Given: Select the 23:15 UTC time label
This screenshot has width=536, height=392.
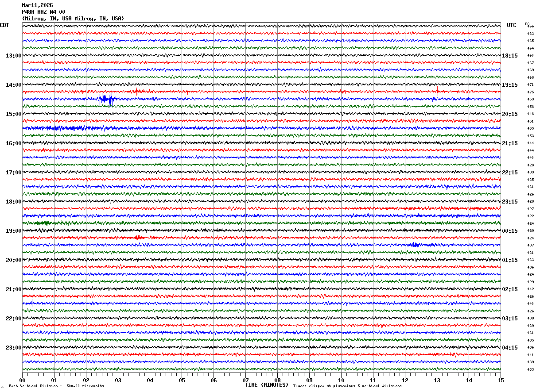Looking at the screenshot, I should click(510, 202).
